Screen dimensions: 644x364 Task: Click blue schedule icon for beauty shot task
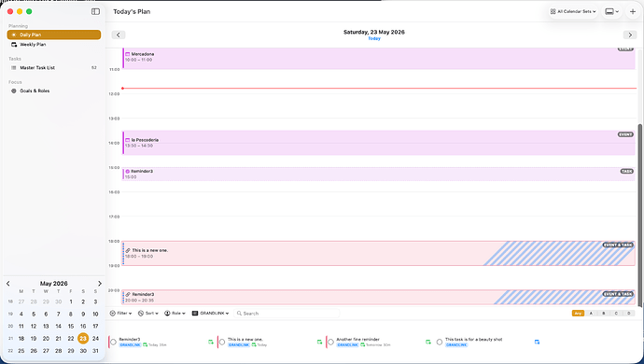(537, 342)
